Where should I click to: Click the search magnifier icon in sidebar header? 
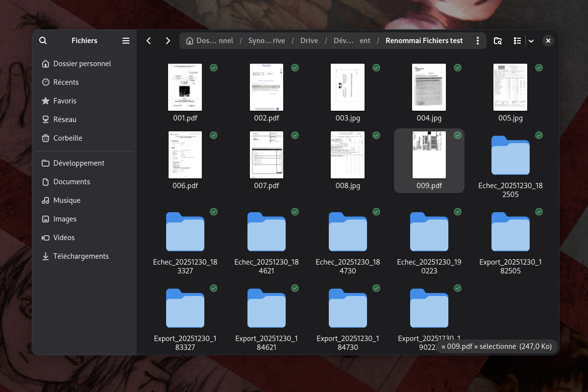43,41
